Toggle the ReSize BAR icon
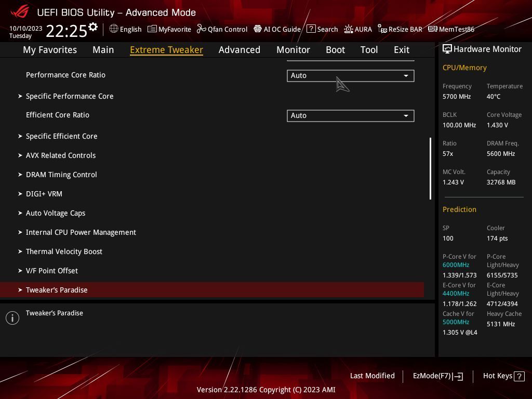The image size is (532, 399). 382,29
